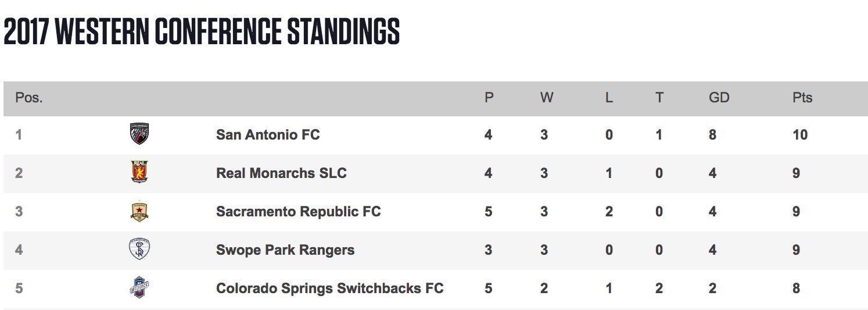Open Colorado Springs Switchbacks FC team page
868x310 pixels.
coord(330,288)
